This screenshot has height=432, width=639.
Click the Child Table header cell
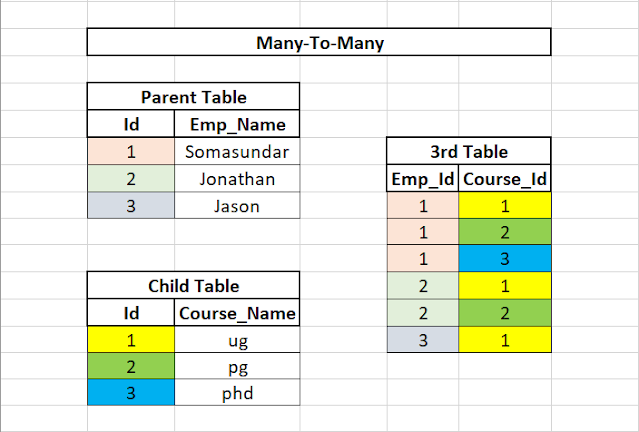[x=193, y=285]
